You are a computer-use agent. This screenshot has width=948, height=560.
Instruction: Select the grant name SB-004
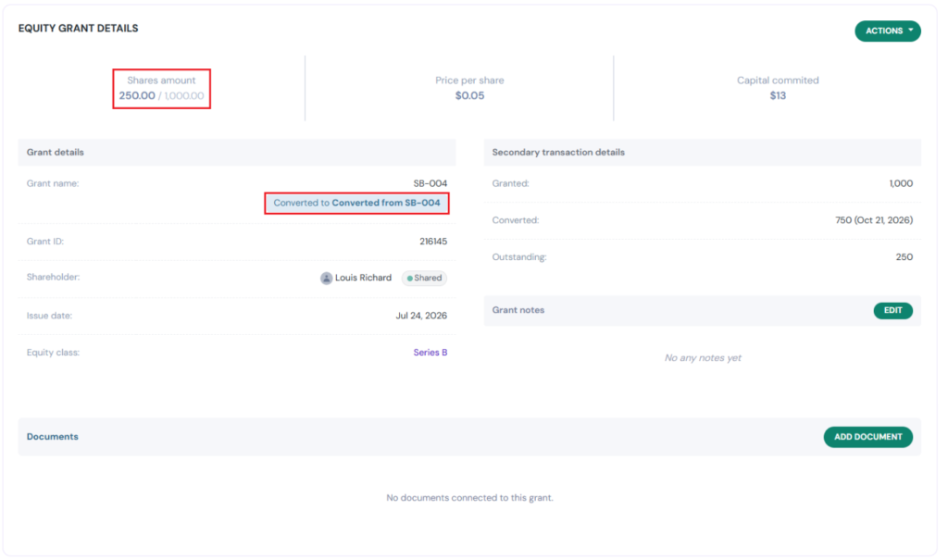tap(430, 183)
